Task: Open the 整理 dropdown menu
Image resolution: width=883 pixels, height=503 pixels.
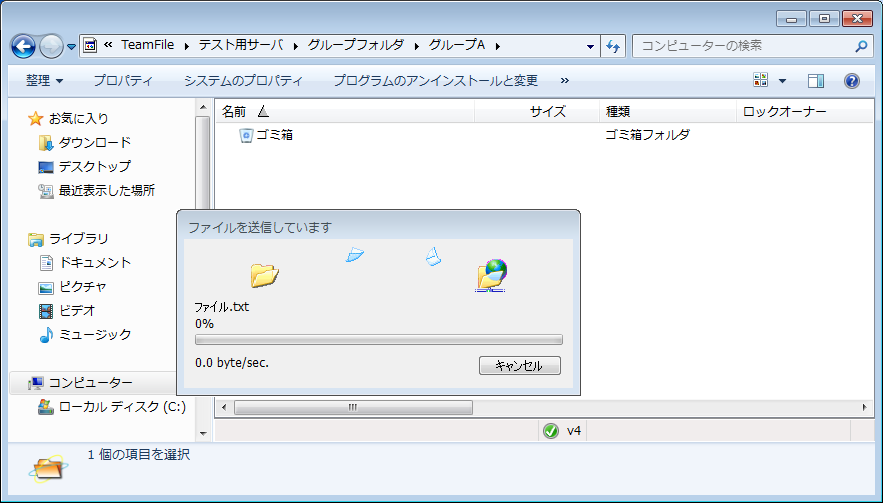Action: click(x=44, y=81)
